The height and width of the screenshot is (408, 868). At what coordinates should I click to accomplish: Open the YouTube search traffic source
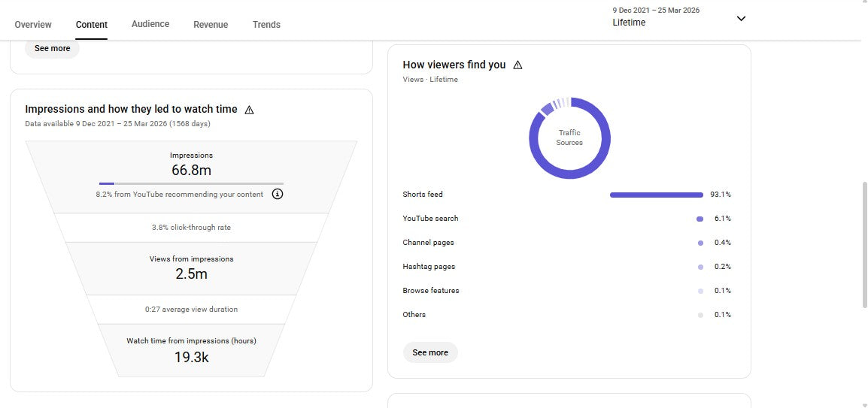tap(567, 219)
